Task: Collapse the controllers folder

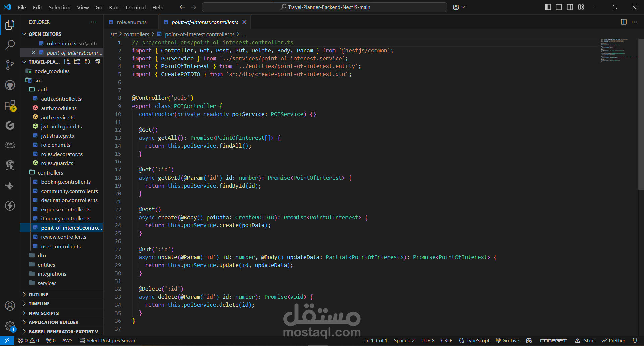Action: click(x=62, y=172)
